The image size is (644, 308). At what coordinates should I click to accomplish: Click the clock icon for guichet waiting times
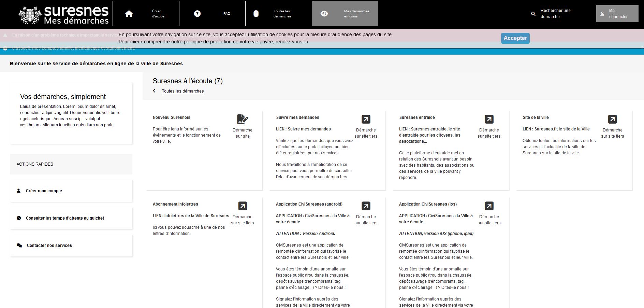pos(19,218)
